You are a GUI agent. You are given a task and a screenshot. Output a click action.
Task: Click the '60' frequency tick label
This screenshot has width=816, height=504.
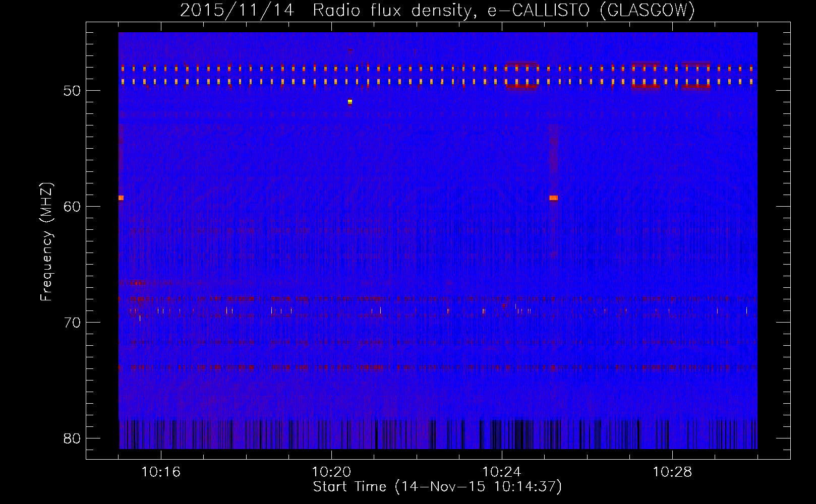pos(72,207)
